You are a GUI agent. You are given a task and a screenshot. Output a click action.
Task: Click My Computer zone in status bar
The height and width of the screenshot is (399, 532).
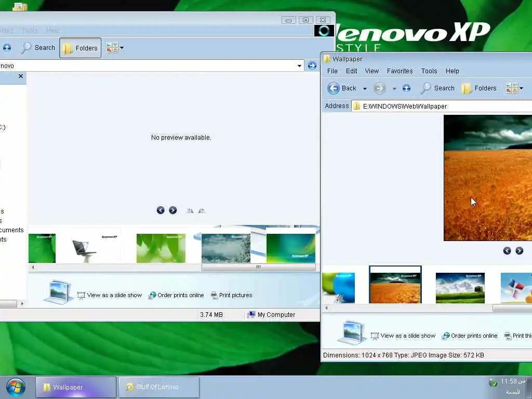point(271,315)
